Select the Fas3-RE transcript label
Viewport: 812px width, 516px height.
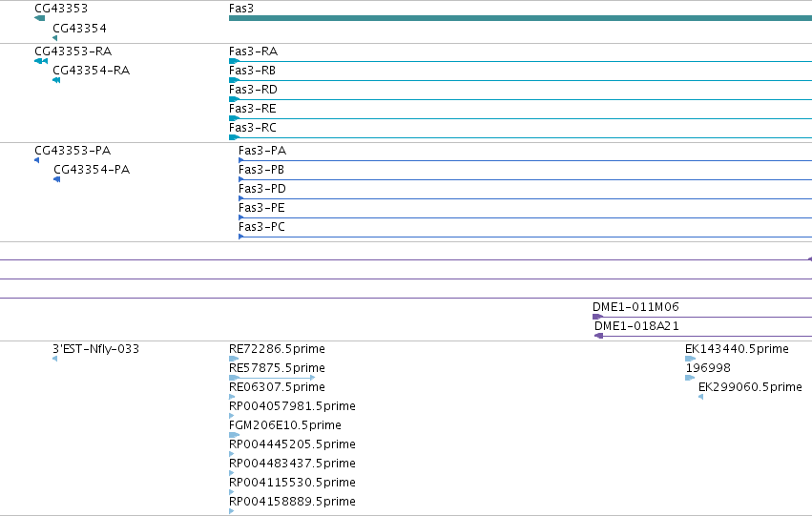click(x=253, y=109)
